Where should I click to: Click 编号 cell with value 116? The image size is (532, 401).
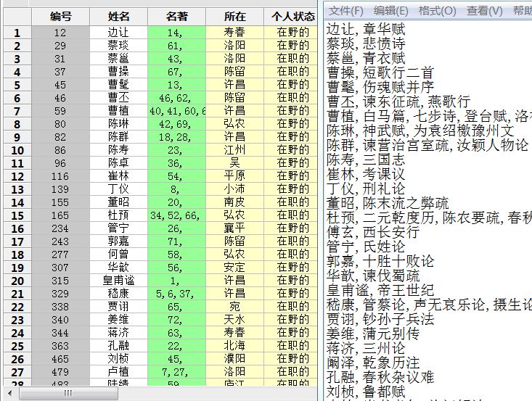click(x=61, y=176)
